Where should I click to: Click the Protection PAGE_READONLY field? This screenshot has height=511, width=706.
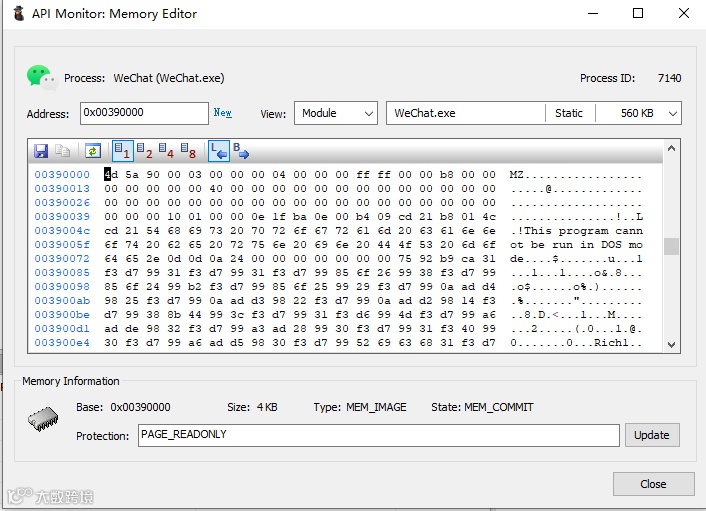pyautogui.click(x=379, y=435)
